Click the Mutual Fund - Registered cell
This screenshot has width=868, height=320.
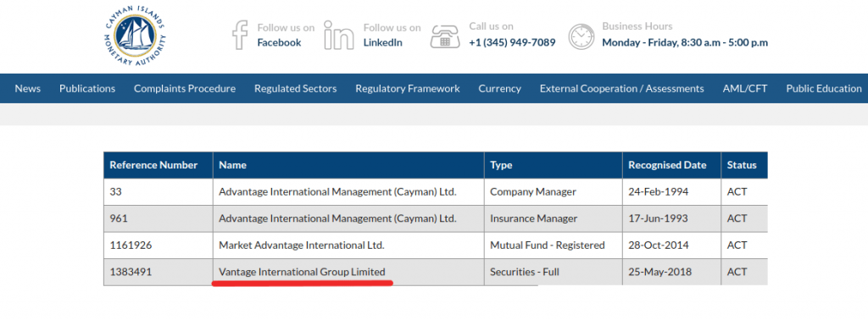pyautogui.click(x=553, y=245)
